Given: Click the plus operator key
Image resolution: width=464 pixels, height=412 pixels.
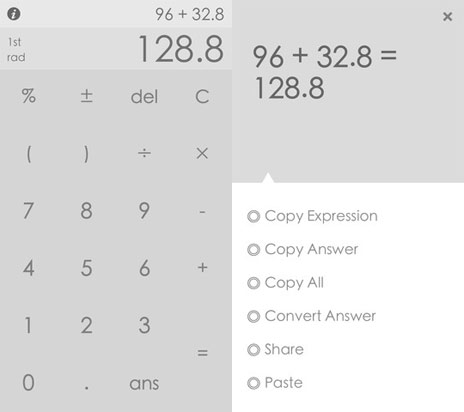Looking at the screenshot, I should [x=202, y=267].
